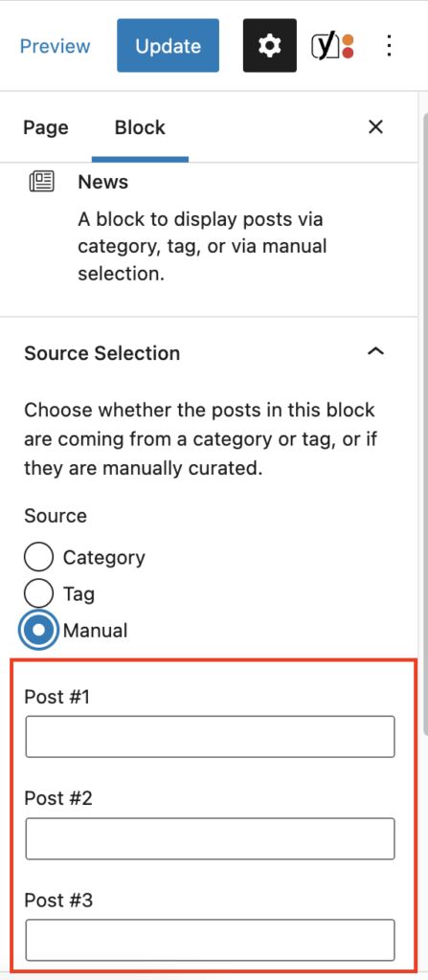
Task: Select the Category source radio button
Action: click(x=38, y=557)
